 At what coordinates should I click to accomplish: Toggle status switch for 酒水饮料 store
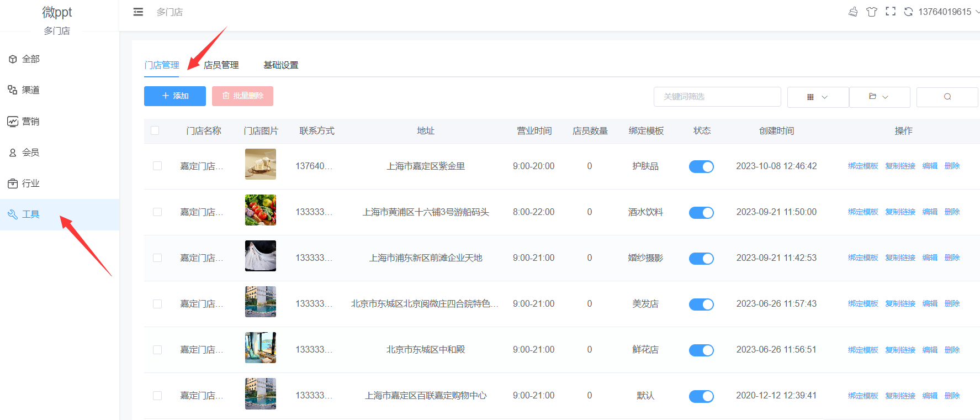(x=701, y=213)
